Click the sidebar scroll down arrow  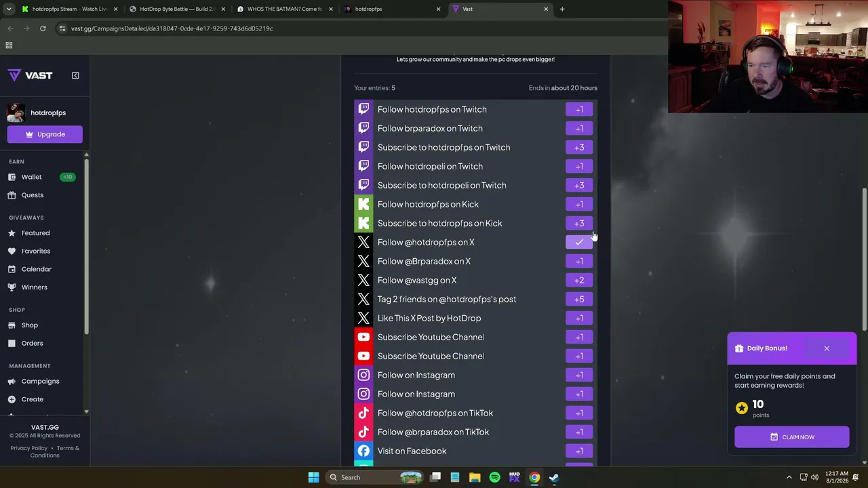[86, 412]
